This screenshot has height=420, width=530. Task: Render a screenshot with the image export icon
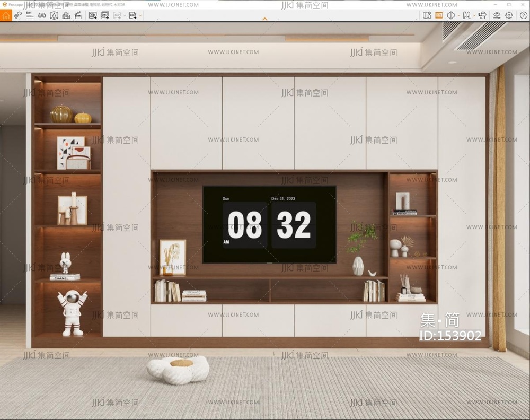click(x=92, y=15)
